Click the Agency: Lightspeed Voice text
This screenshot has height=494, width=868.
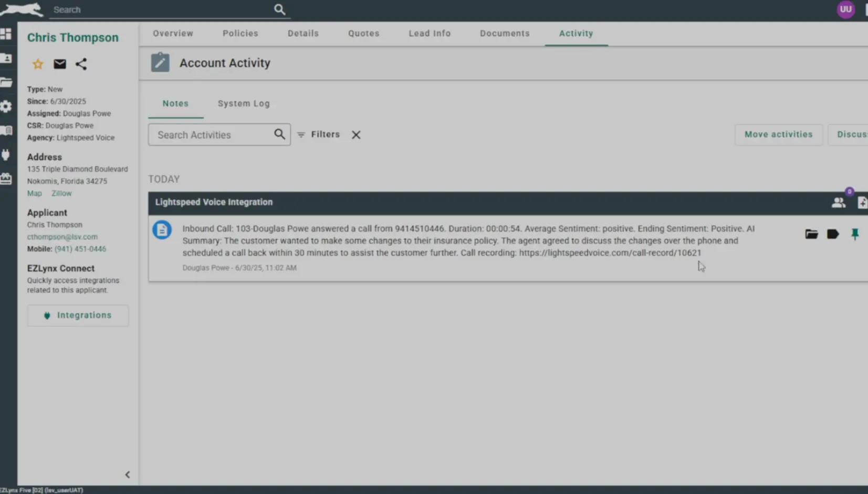(71, 138)
